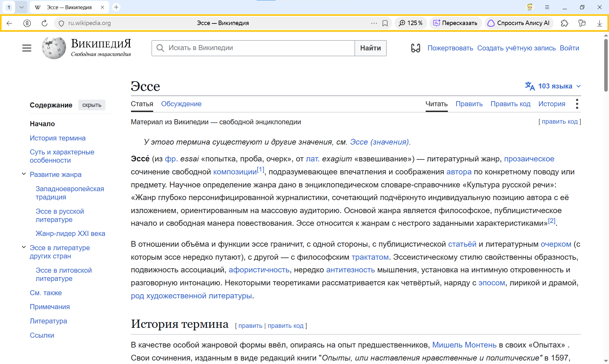Click the browser back arrow
Image resolution: width=609 pixels, height=364 pixels.
(9, 23)
